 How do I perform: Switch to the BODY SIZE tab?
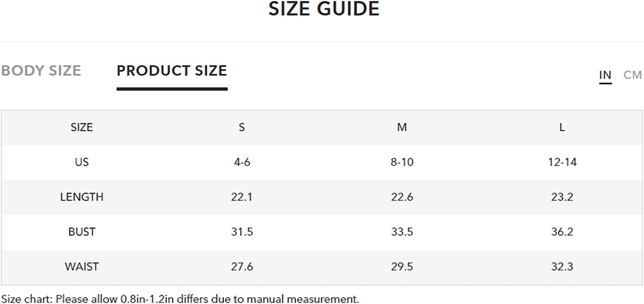41,70
